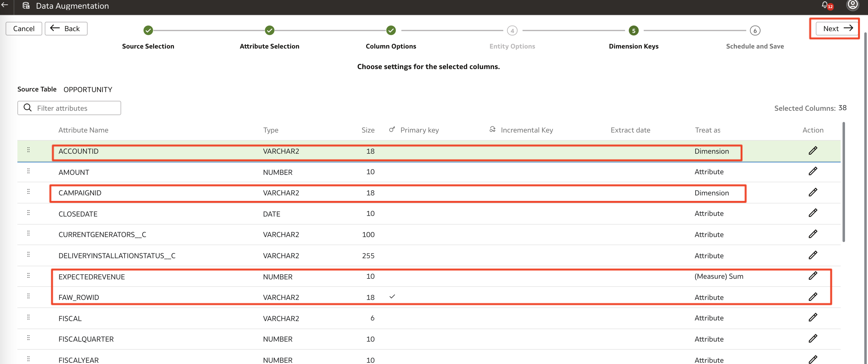Jump to Attribute Selection step
Viewport: 868px width, 364px height.
pos(269,30)
